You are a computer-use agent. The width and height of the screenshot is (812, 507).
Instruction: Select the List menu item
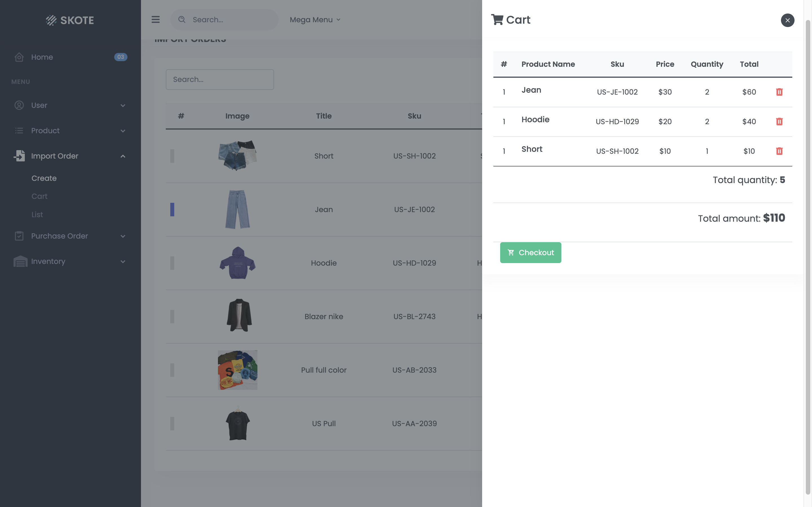[x=37, y=214]
